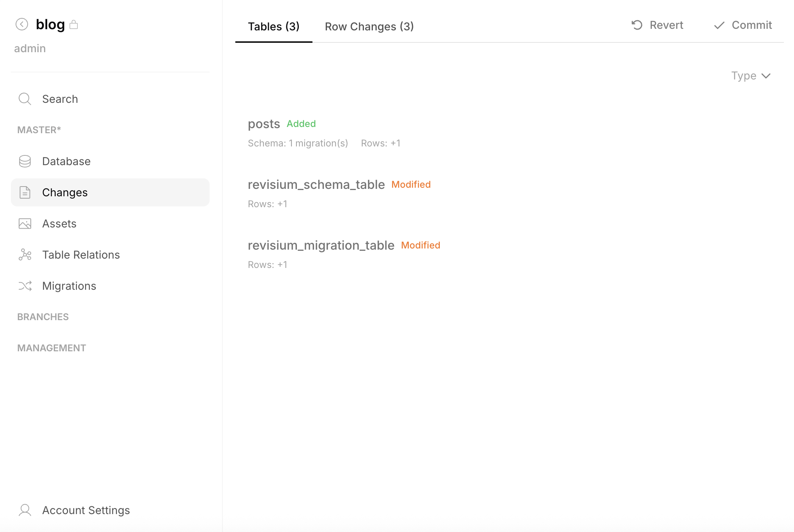Image resolution: width=794 pixels, height=532 pixels.
Task: Select the Account Settings user icon
Action: (x=25, y=510)
